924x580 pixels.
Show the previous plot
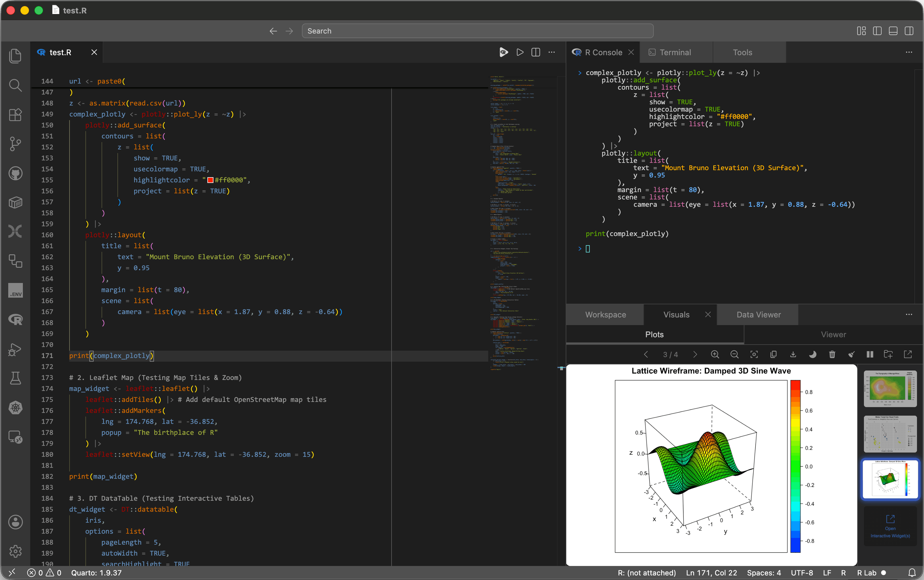point(646,354)
